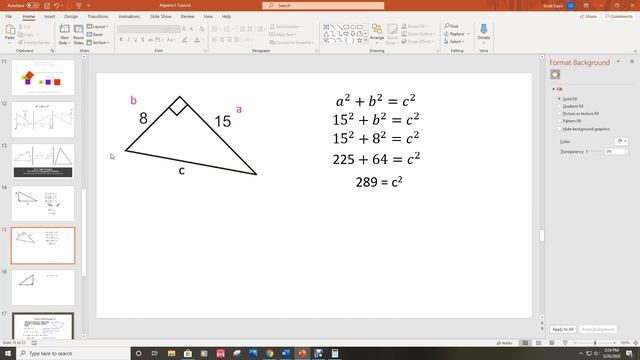
Task: Select slide 12 thumbnail
Action: pyautogui.click(x=43, y=120)
